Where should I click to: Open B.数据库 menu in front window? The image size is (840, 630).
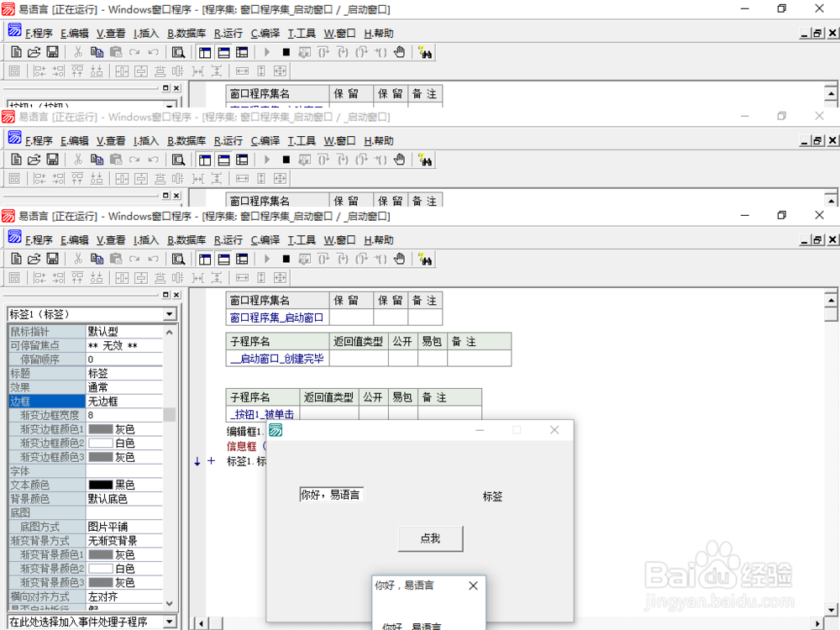(x=186, y=240)
